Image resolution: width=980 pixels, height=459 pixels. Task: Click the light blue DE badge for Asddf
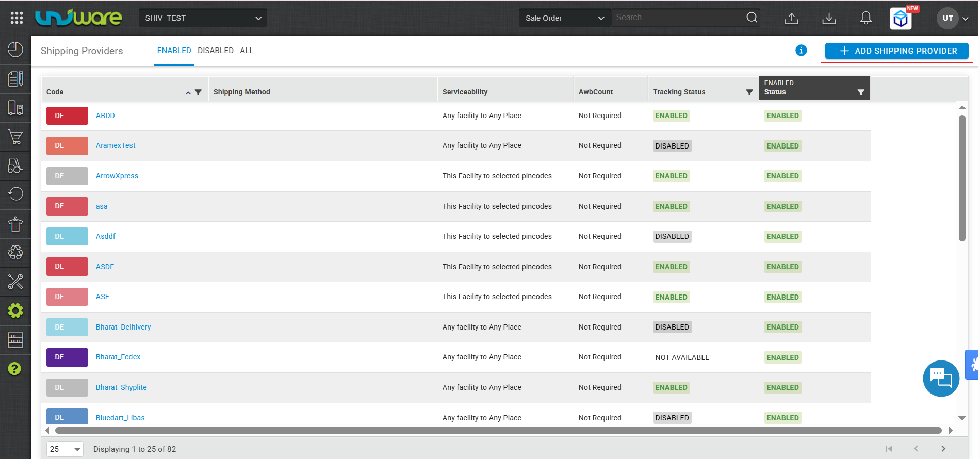coord(67,236)
